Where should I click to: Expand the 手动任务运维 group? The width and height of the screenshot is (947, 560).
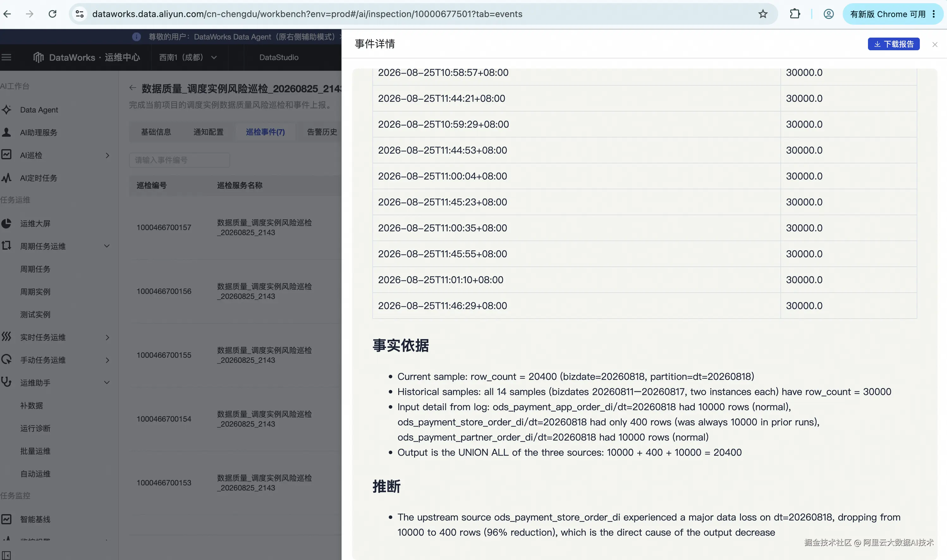click(107, 360)
